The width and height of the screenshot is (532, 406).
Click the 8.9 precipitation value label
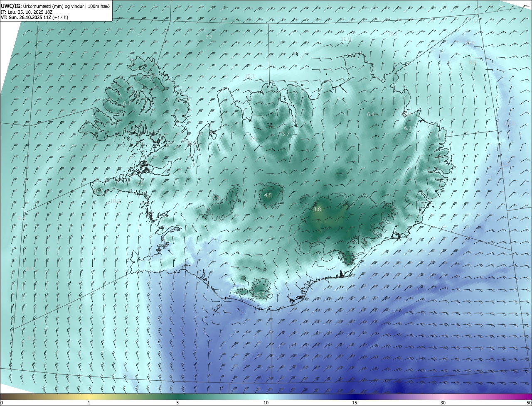click(473, 62)
